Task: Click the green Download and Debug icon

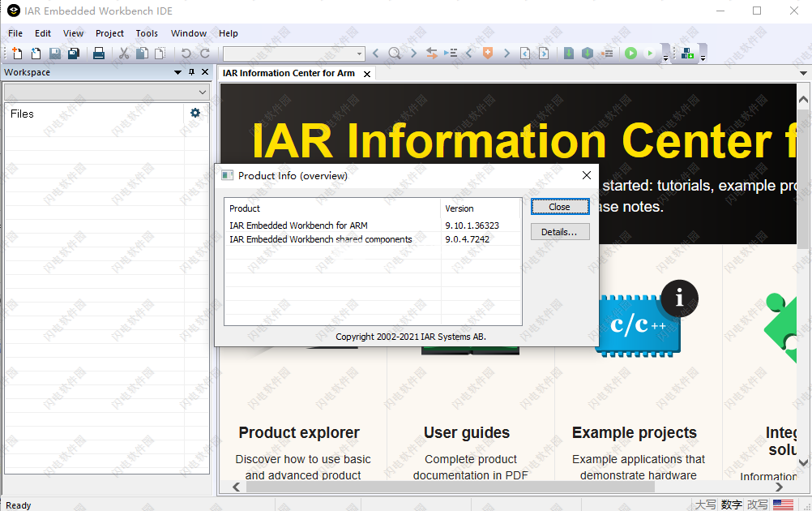Action: (630, 54)
